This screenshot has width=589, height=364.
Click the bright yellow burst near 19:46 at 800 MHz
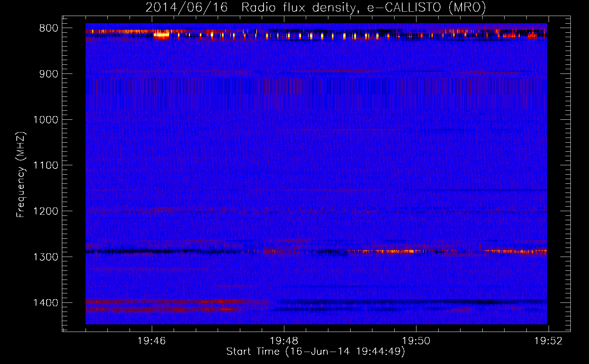pos(162,35)
